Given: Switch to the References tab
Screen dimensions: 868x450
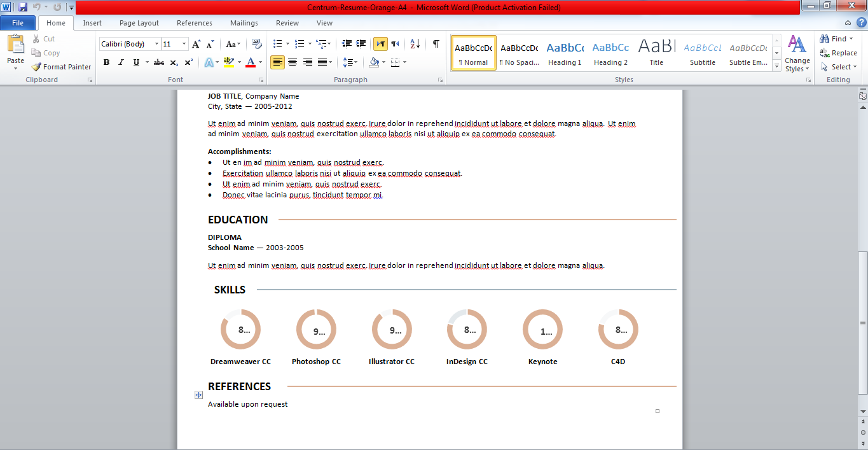Looking at the screenshot, I should pos(195,23).
